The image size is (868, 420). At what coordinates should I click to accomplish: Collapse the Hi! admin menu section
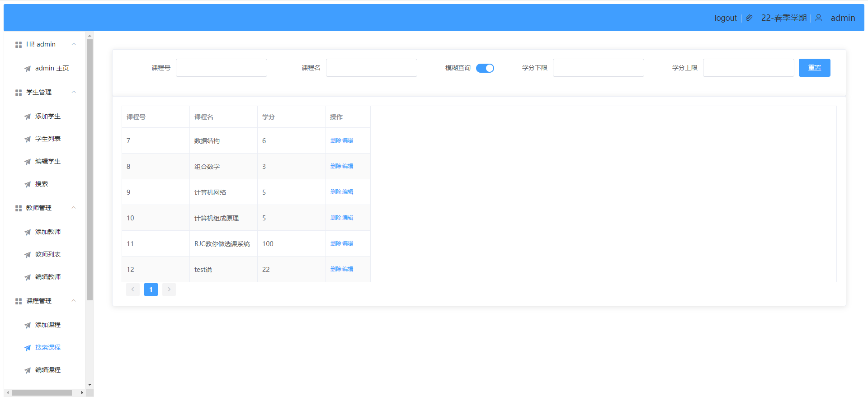pyautogui.click(x=74, y=44)
